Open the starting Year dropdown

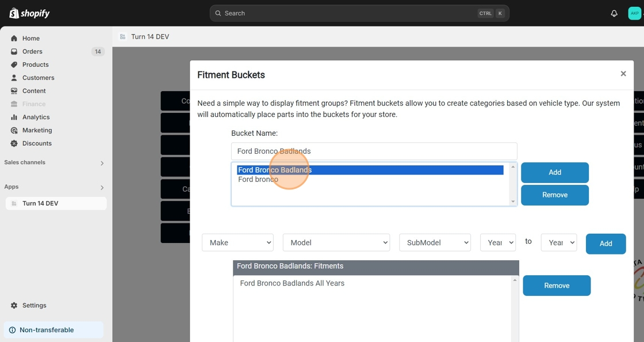coord(498,242)
